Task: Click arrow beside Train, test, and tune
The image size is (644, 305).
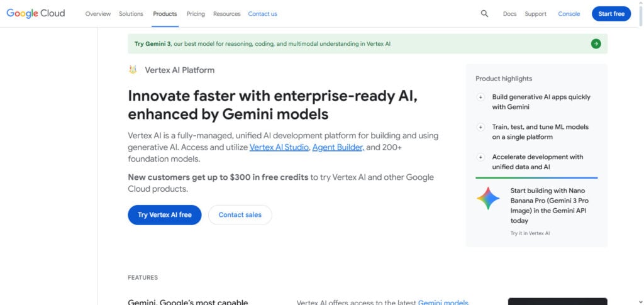Action: [x=480, y=127]
